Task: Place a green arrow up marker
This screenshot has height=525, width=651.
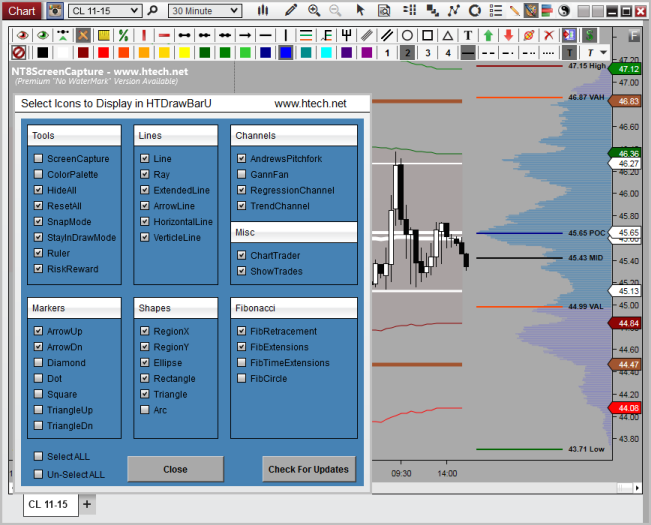Action: pyautogui.click(x=488, y=35)
